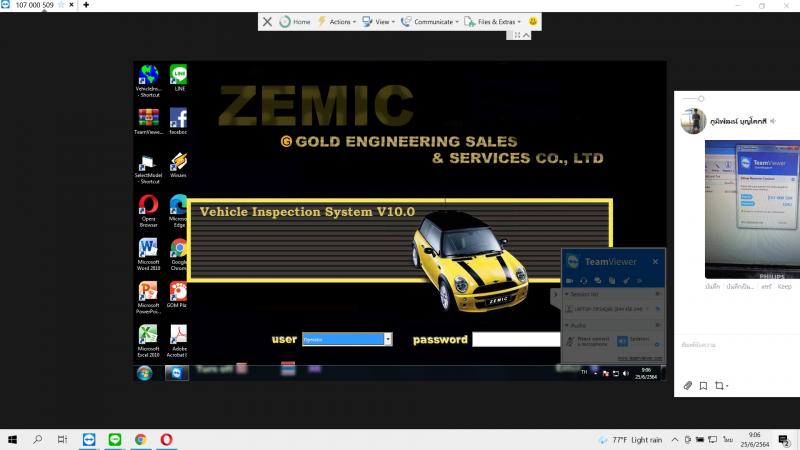
Task: Click the smiley feedback icon
Action: (533, 21)
